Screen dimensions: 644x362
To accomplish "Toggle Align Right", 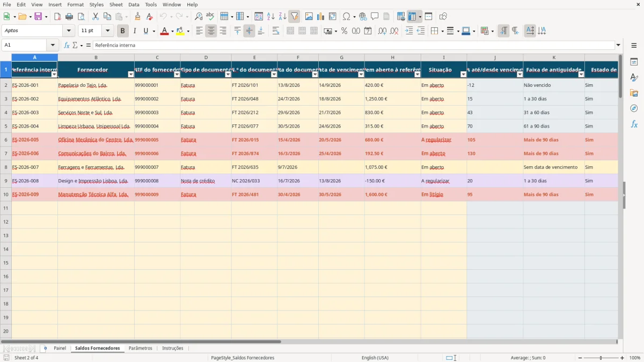I will pos(223,31).
